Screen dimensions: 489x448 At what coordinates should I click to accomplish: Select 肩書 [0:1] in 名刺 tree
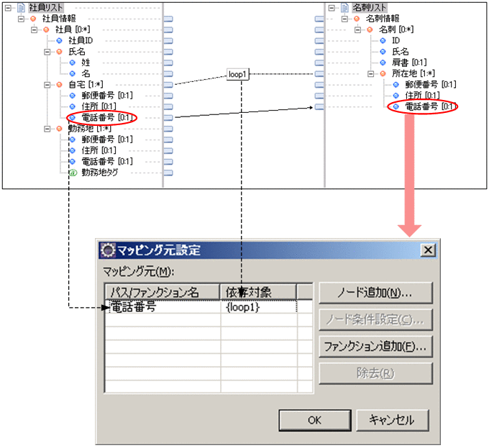[409, 63]
